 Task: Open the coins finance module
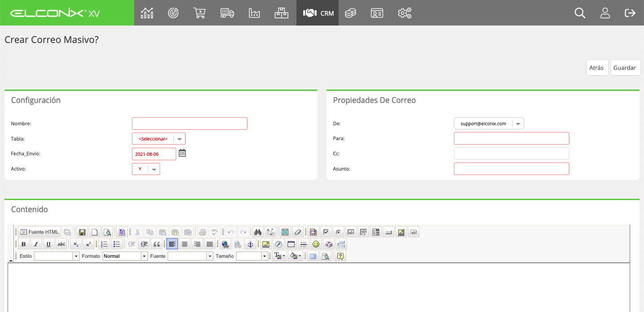[x=351, y=13]
